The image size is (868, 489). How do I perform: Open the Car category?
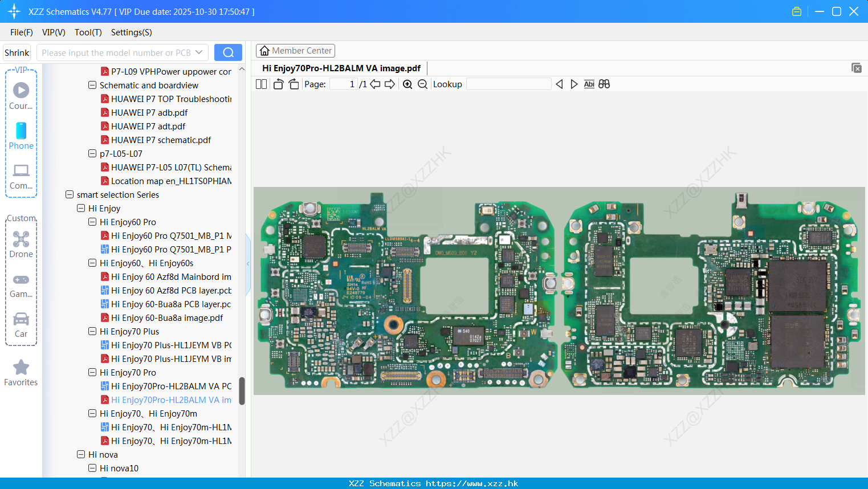(x=21, y=325)
